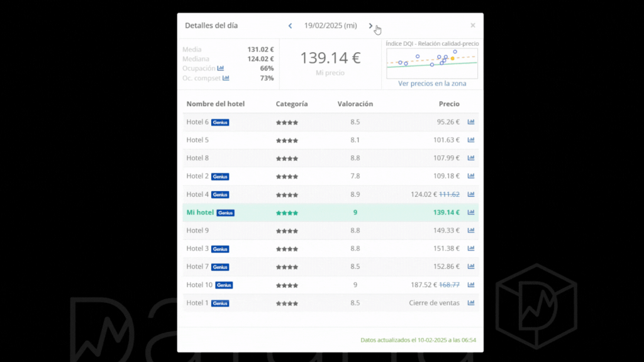The image size is (644, 362).
Task: Open price chart for Hotel 9
Action: click(471, 230)
